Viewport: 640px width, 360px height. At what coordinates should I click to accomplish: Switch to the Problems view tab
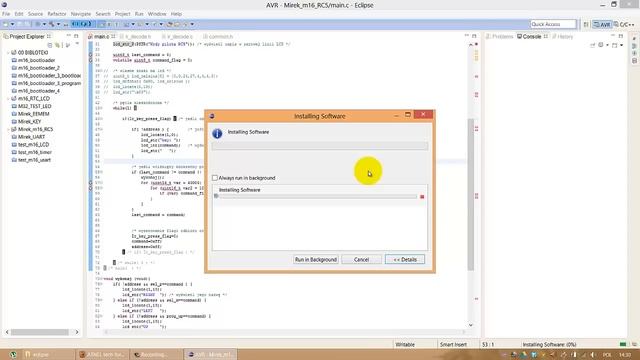click(x=499, y=37)
